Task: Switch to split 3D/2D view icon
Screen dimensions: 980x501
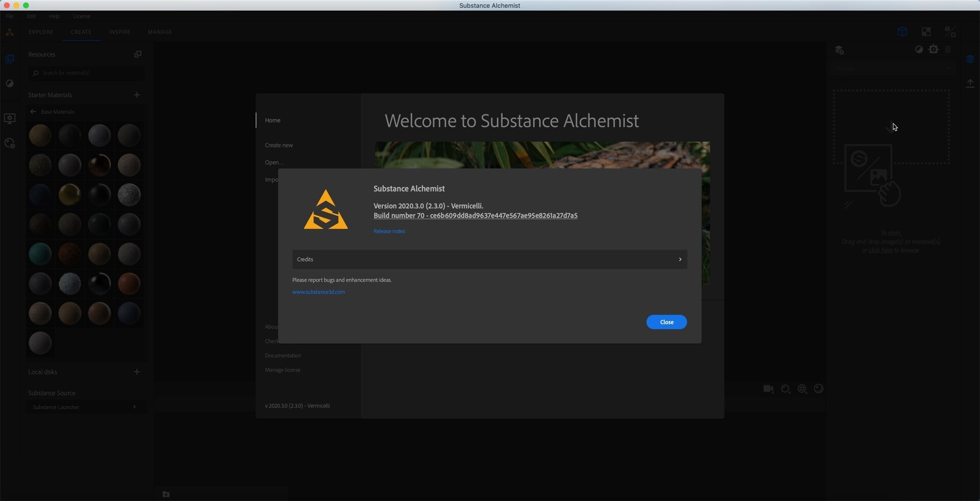Action: [950, 32]
